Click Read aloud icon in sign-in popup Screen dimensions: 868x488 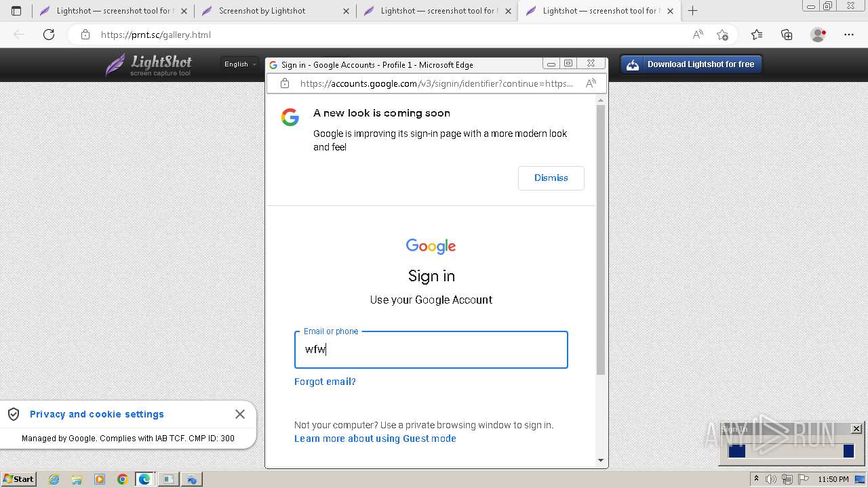(591, 83)
